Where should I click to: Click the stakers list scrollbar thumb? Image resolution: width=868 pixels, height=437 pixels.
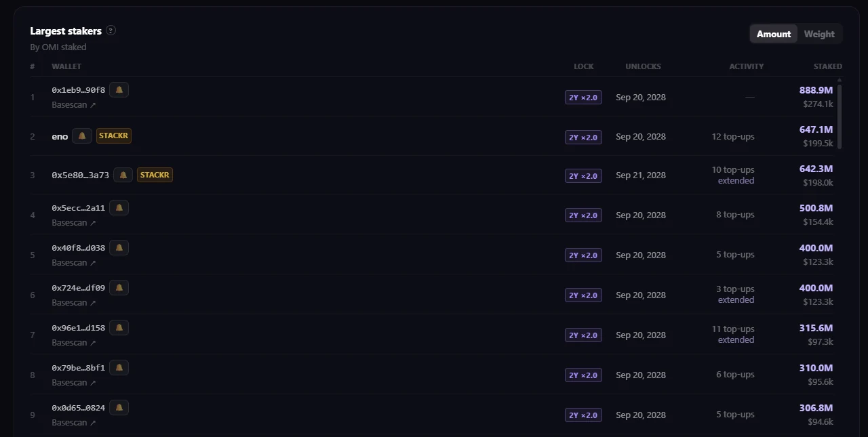[x=840, y=117]
